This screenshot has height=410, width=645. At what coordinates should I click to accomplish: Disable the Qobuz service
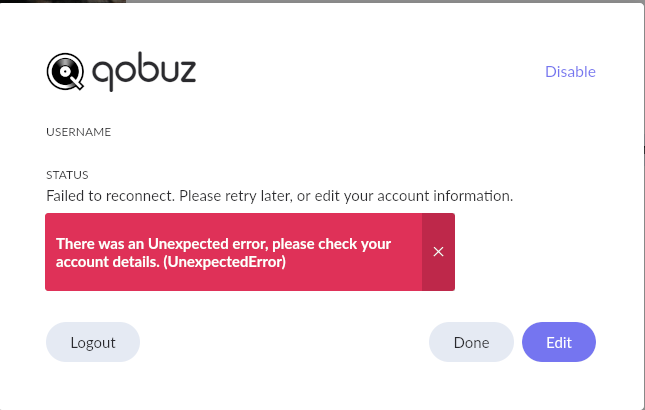pyautogui.click(x=570, y=72)
